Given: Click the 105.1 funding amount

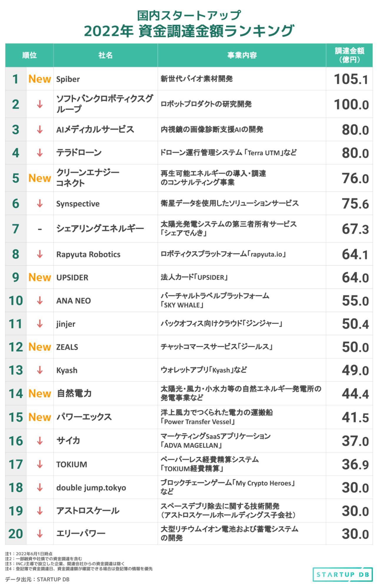Looking at the screenshot, I should click(x=351, y=79).
